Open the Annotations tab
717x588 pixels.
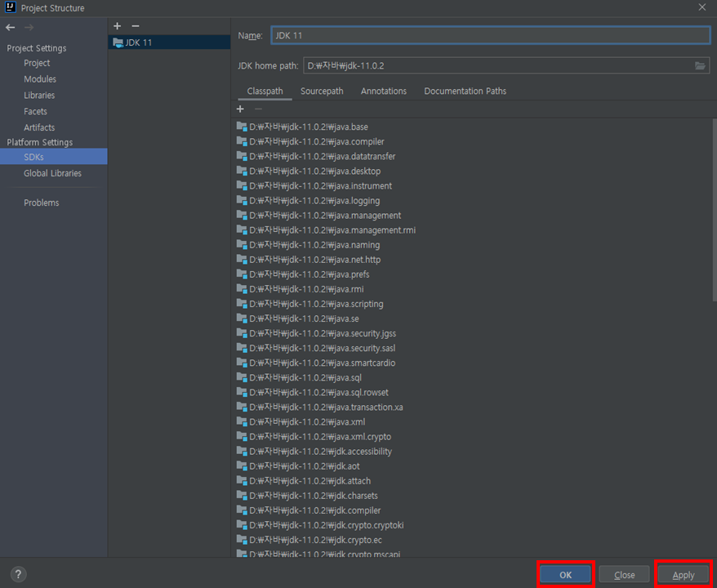(x=384, y=91)
